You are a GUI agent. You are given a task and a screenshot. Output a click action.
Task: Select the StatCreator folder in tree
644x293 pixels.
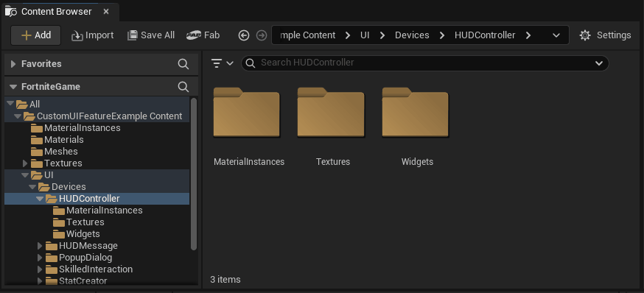[x=97, y=280]
